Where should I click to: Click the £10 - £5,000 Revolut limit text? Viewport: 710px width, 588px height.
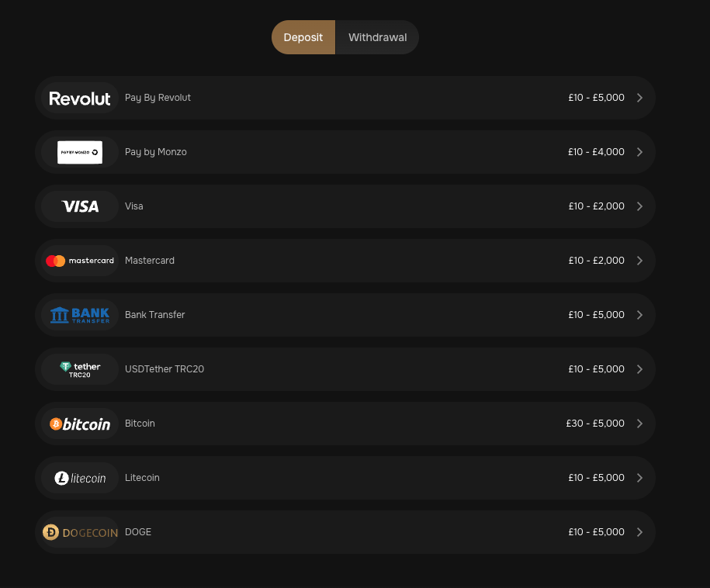point(596,97)
